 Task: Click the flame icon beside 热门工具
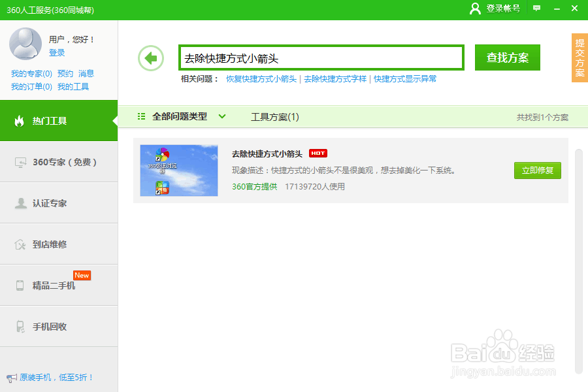coord(19,121)
